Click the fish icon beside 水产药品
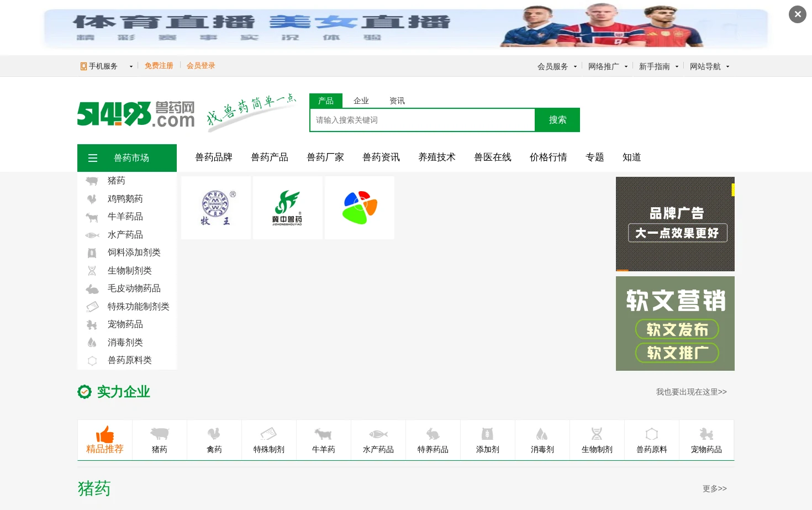Image resolution: width=812 pixels, height=510 pixels. 92,235
